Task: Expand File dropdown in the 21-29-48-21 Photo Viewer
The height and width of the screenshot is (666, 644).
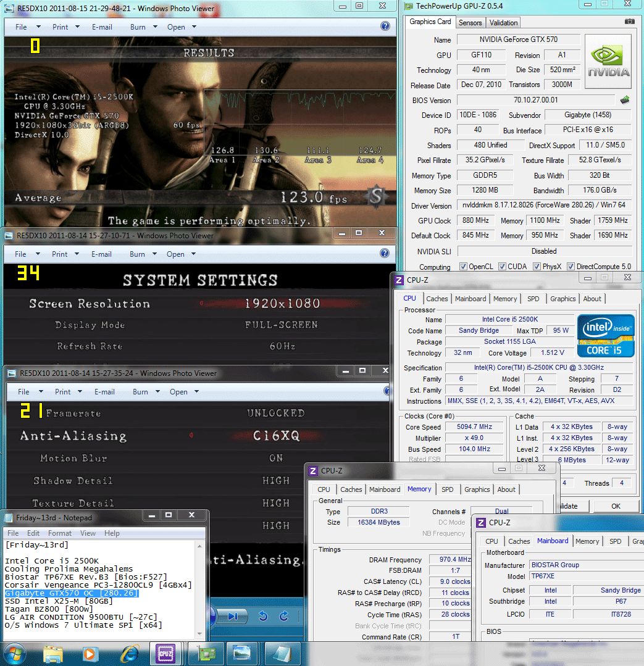Action: (39, 27)
